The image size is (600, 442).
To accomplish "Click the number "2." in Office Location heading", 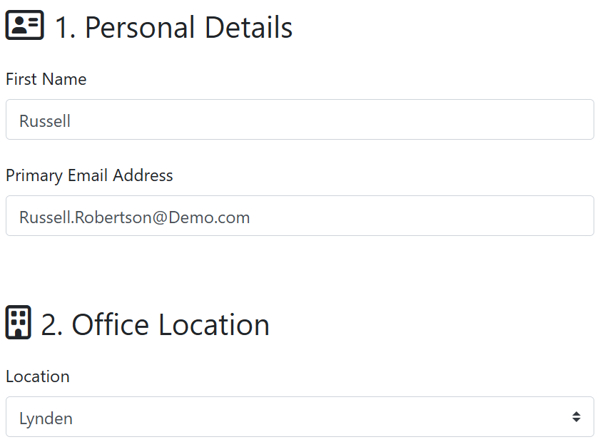I will (x=52, y=324).
